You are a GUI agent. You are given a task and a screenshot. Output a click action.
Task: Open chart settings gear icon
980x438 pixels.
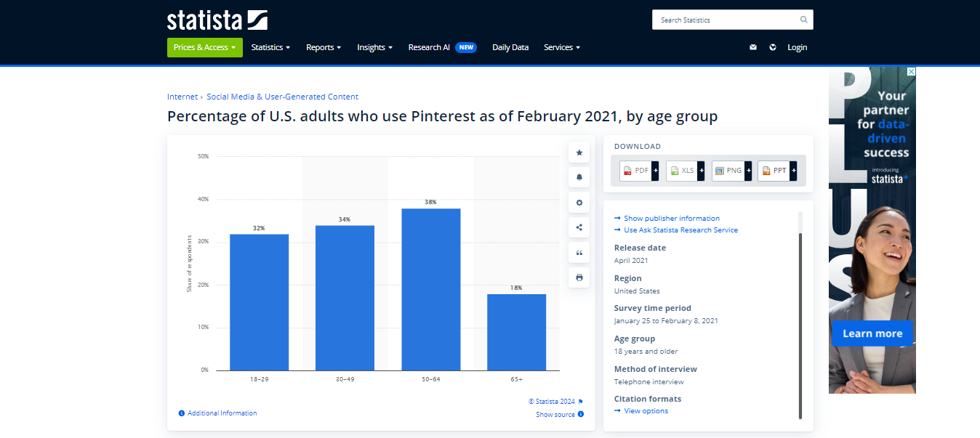point(579,203)
